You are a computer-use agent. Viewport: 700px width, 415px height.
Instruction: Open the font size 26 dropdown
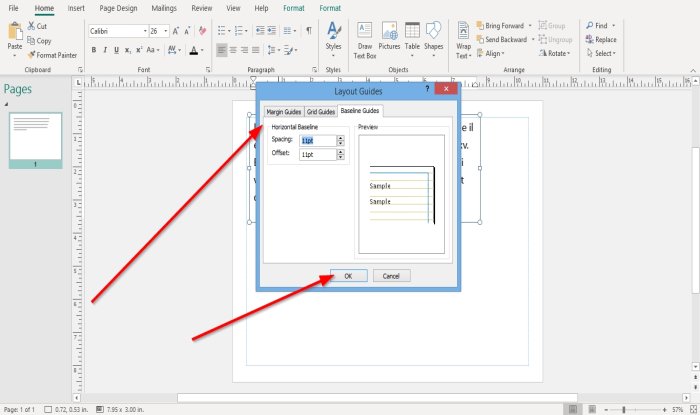point(166,31)
